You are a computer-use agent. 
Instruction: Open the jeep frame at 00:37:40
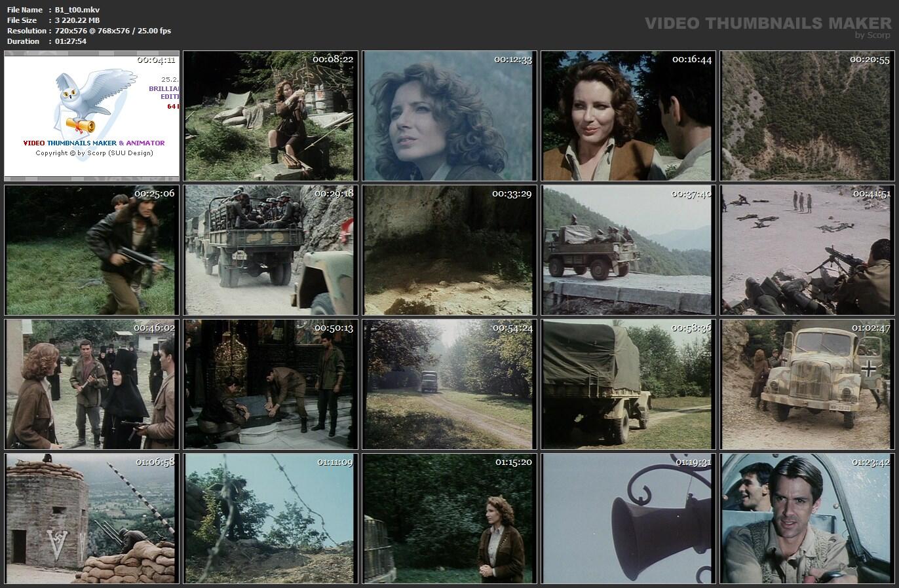(x=628, y=250)
